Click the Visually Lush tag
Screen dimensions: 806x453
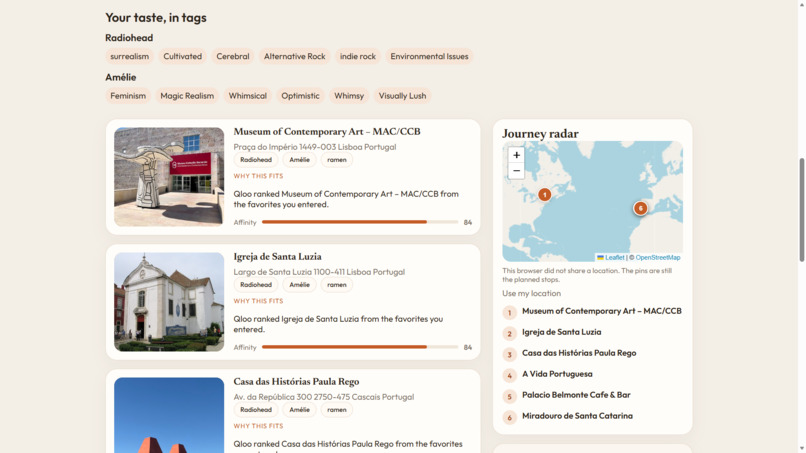tap(402, 96)
